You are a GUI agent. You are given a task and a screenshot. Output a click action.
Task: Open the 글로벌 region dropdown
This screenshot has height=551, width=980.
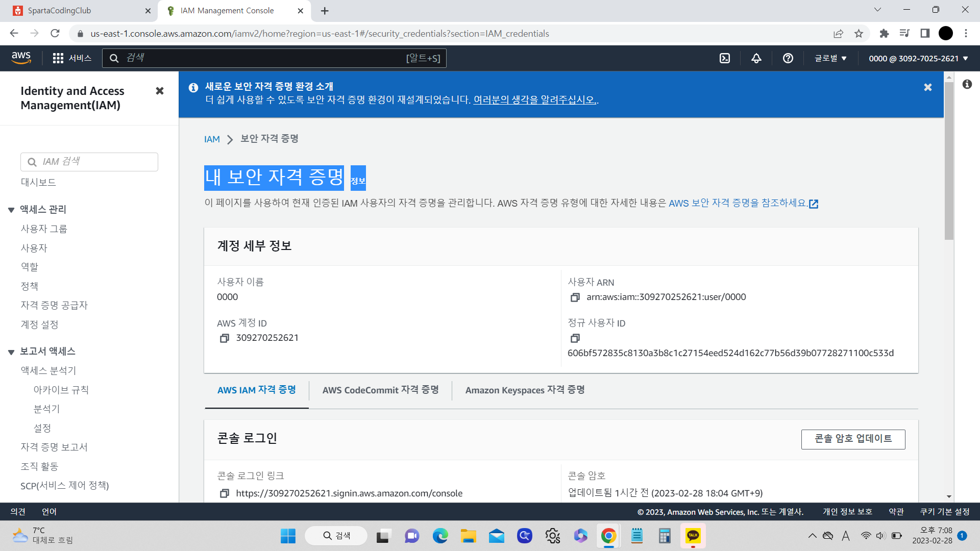tap(830, 58)
